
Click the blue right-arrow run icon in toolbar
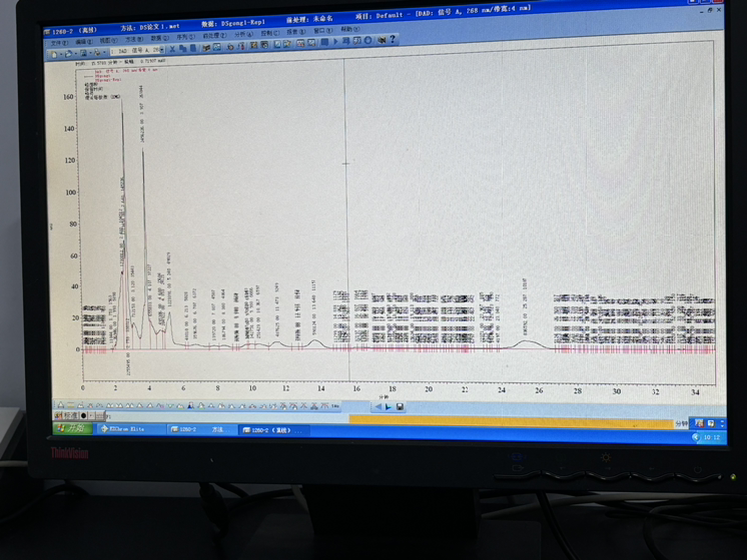point(335,41)
